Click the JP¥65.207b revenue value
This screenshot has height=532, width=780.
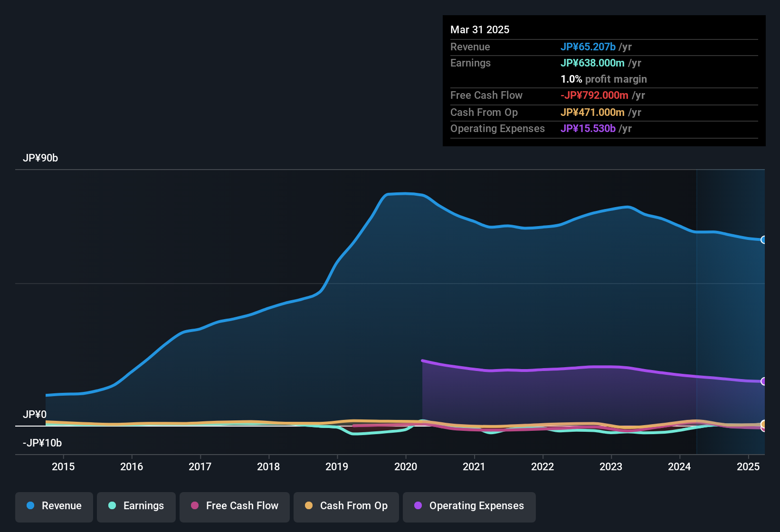pyautogui.click(x=588, y=47)
